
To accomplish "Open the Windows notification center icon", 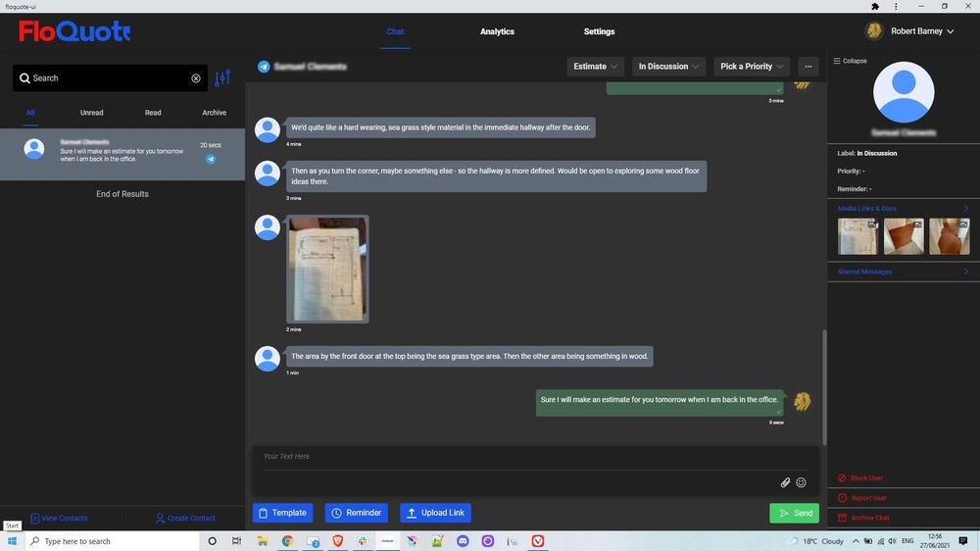I will [963, 541].
